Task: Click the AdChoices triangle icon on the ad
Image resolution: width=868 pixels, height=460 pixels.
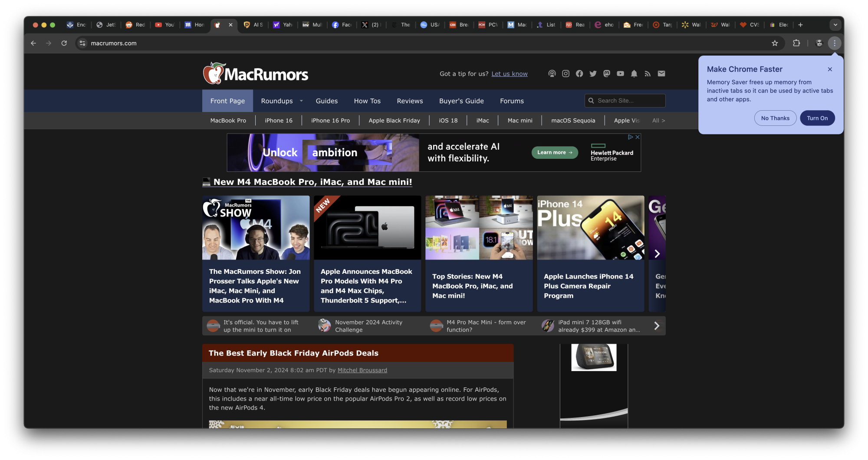Action: coord(631,137)
